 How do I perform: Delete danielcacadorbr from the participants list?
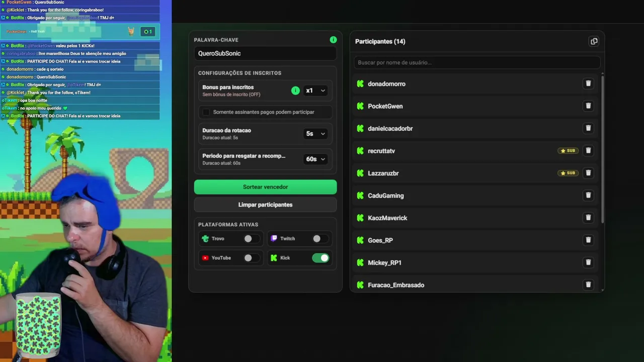coord(588,128)
